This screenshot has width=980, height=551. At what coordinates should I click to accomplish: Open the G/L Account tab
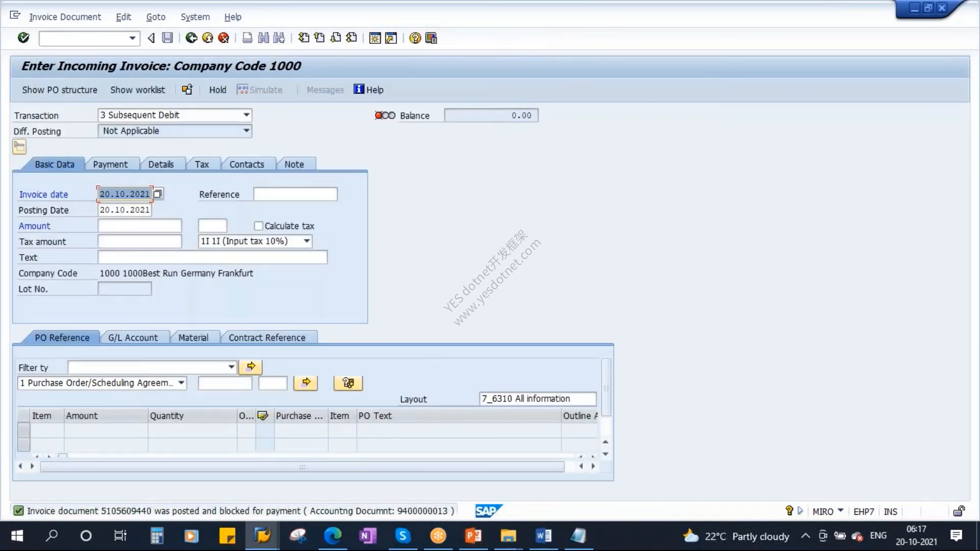pos(133,338)
